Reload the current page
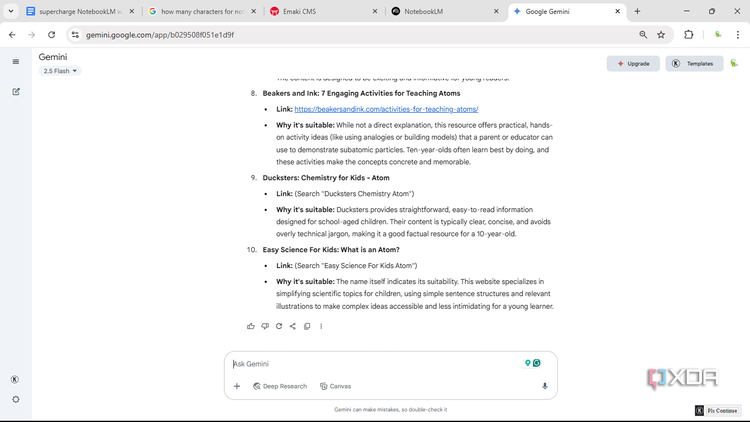Screen dimensions: 750x422 point(52,35)
